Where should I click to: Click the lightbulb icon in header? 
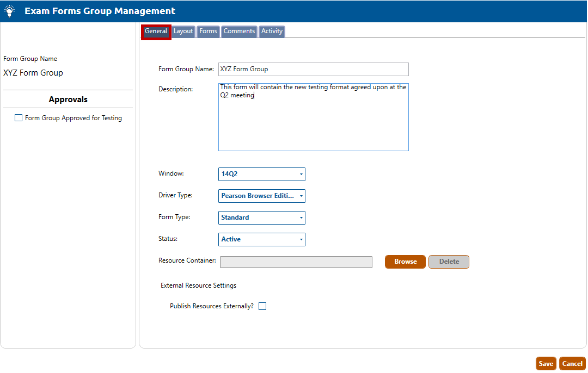[9, 11]
